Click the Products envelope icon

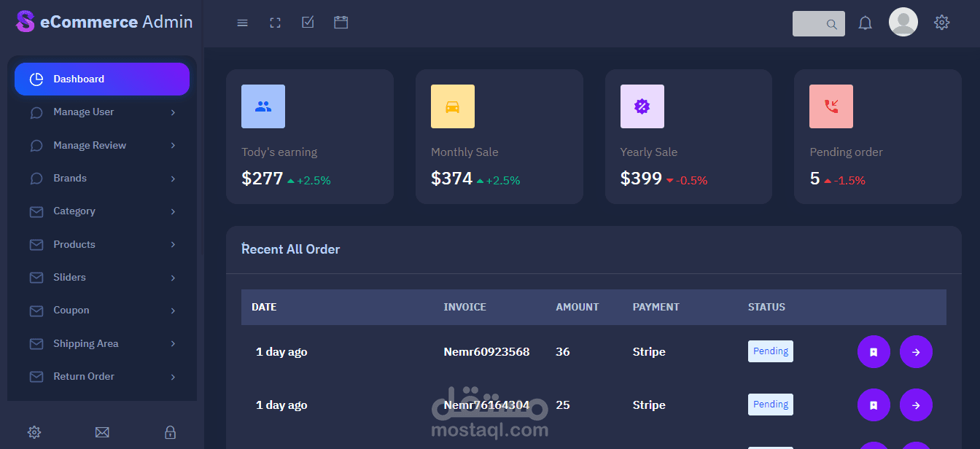36,245
